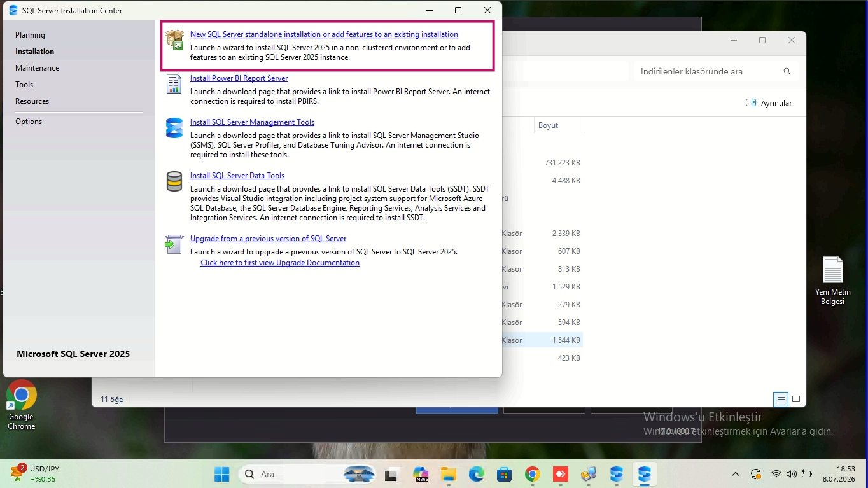The image size is (868, 488).
Task: Open Task View from the taskbar
Action: point(391,474)
